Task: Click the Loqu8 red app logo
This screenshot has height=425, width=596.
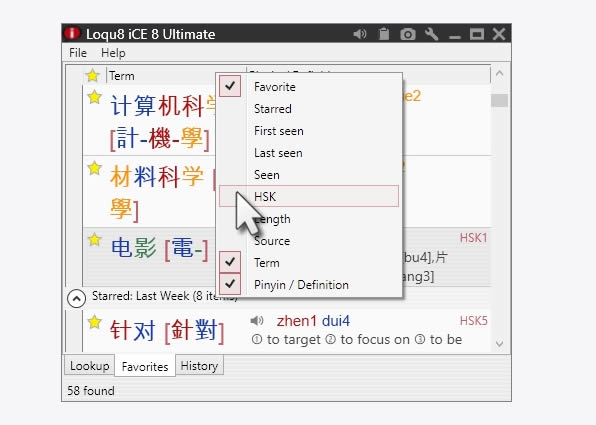Action: 72,33
